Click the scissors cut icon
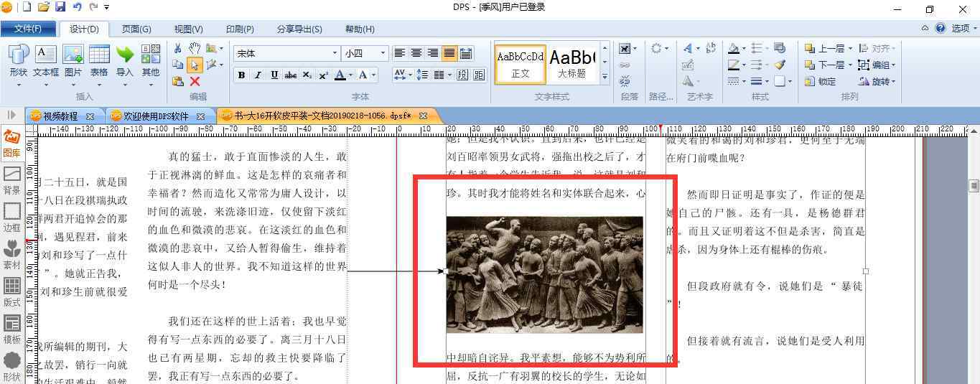 tap(178, 48)
